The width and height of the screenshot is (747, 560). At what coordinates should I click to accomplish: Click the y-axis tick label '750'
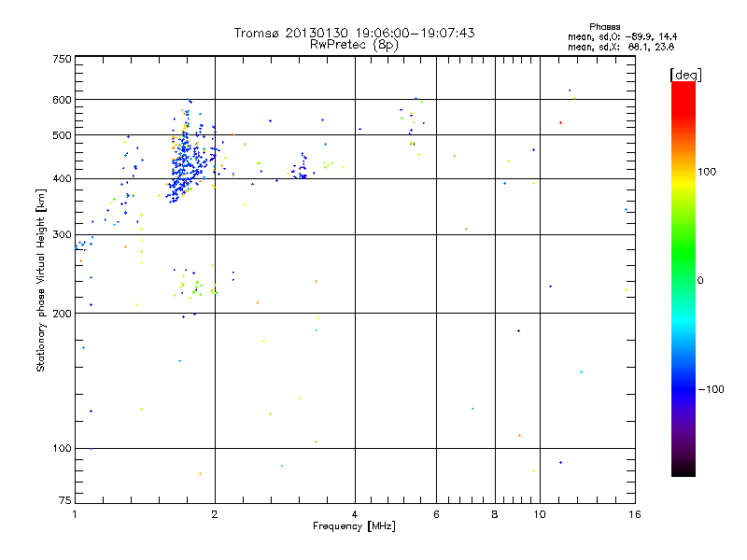[x=62, y=59]
